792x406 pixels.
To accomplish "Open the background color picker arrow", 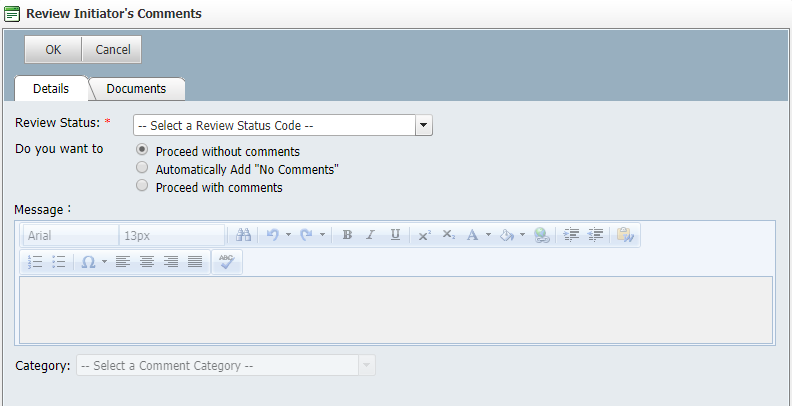I will (523, 235).
